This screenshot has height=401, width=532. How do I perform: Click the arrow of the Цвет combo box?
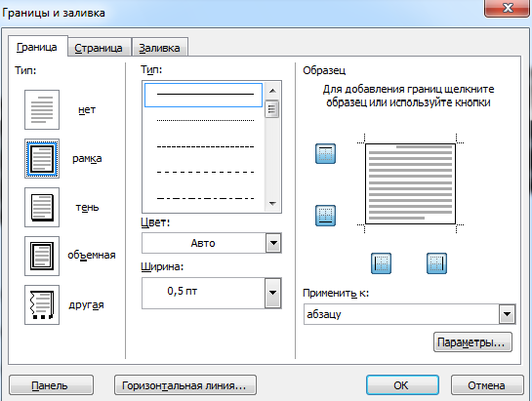pyautogui.click(x=273, y=243)
